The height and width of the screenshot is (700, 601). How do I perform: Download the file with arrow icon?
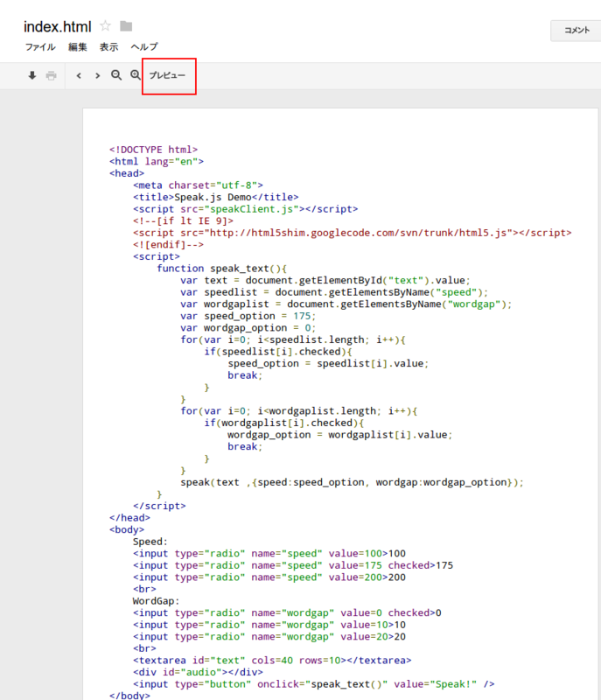(32, 75)
